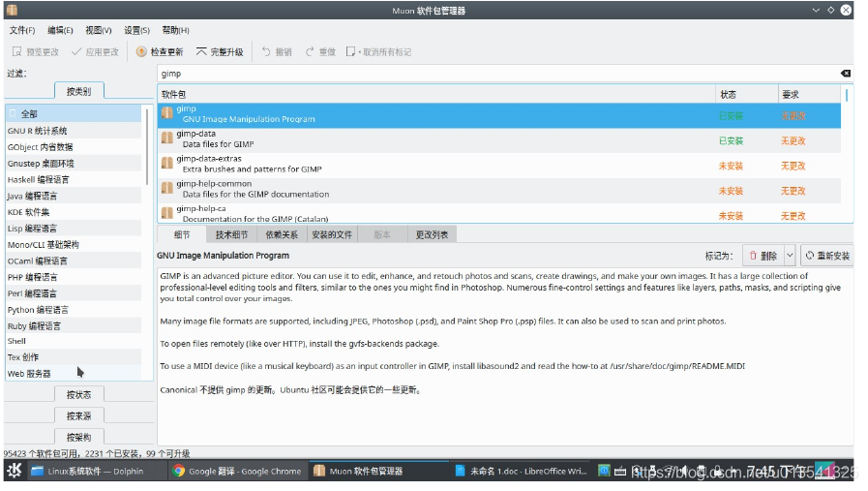The image size is (868, 491).
Task: Select the GNU R 统计系统 category
Action: pos(74,131)
